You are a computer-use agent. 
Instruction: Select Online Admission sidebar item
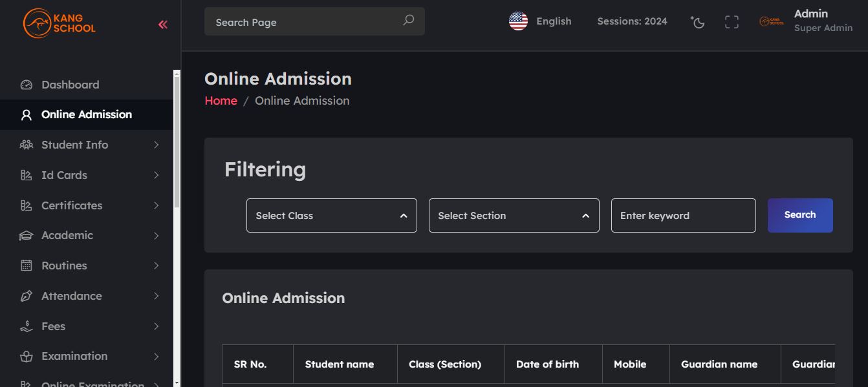pyautogui.click(x=87, y=114)
